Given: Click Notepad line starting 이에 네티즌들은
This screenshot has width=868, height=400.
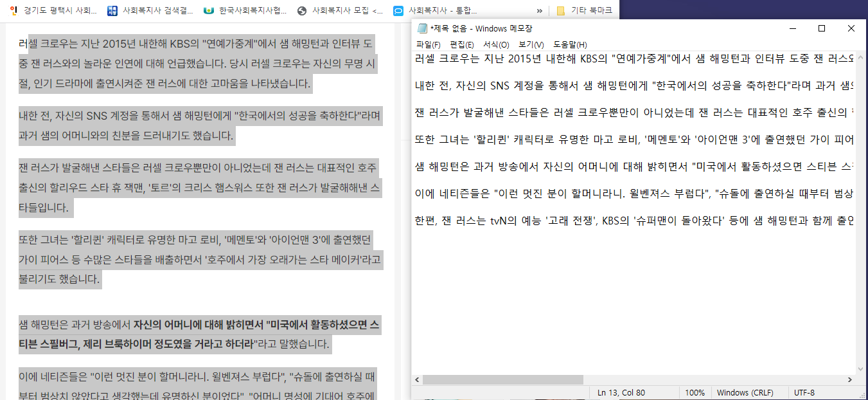Looking at the screenshot, I should pyautogui.click(x=635, y=193).
